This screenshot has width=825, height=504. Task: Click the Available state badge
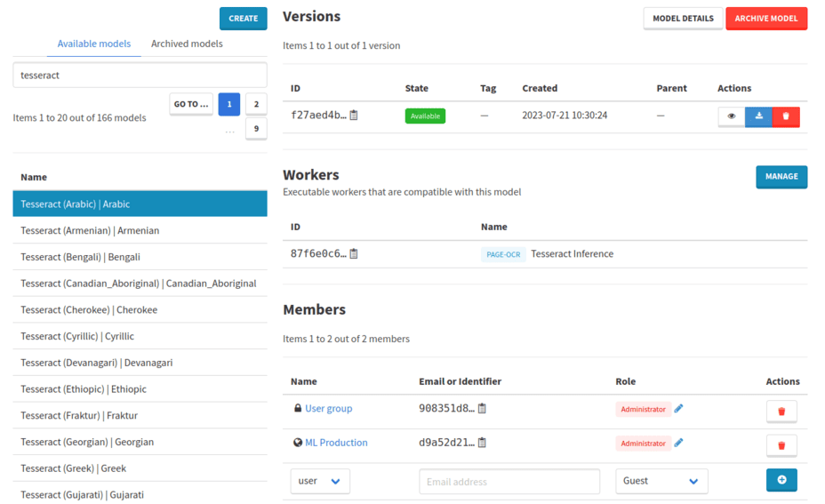tap(425, 116)
